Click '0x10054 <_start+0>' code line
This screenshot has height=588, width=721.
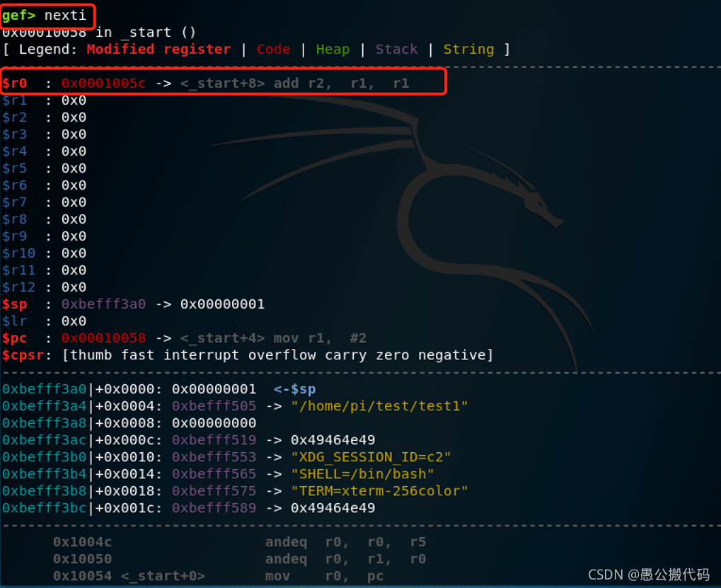[129, 577]
